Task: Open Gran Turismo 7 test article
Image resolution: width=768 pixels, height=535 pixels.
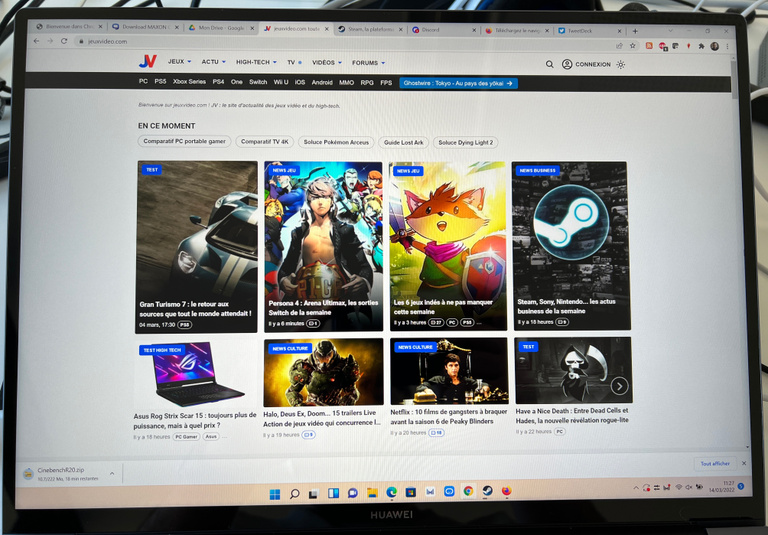Action: 196,247
